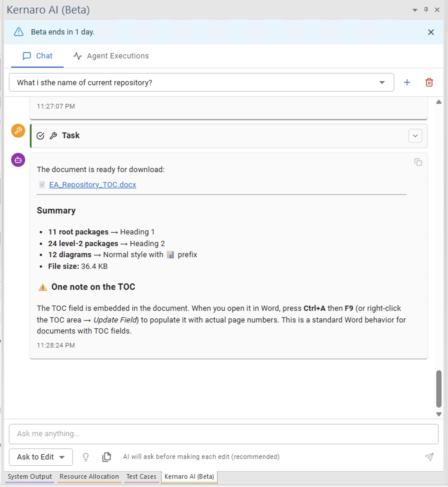Image resolution: width=448 pixels, height=487 pixels.
Task: Download EA_Repository_TOC.docx file link
Action: point(93,185)
